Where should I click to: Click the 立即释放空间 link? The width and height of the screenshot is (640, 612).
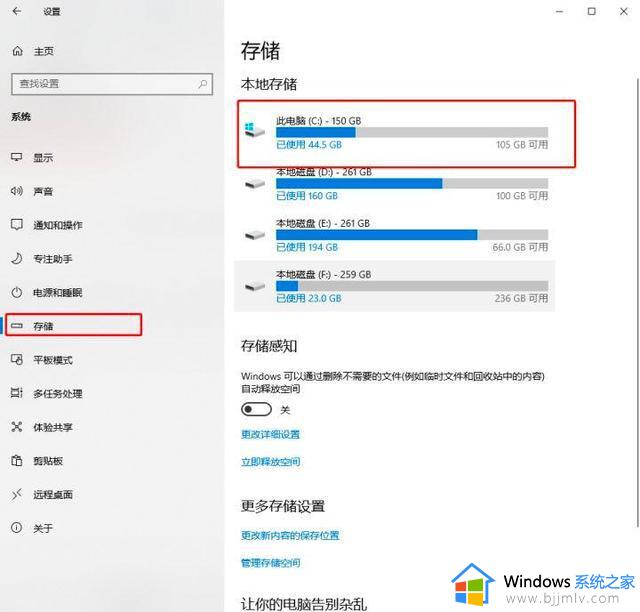click(270, 462)
